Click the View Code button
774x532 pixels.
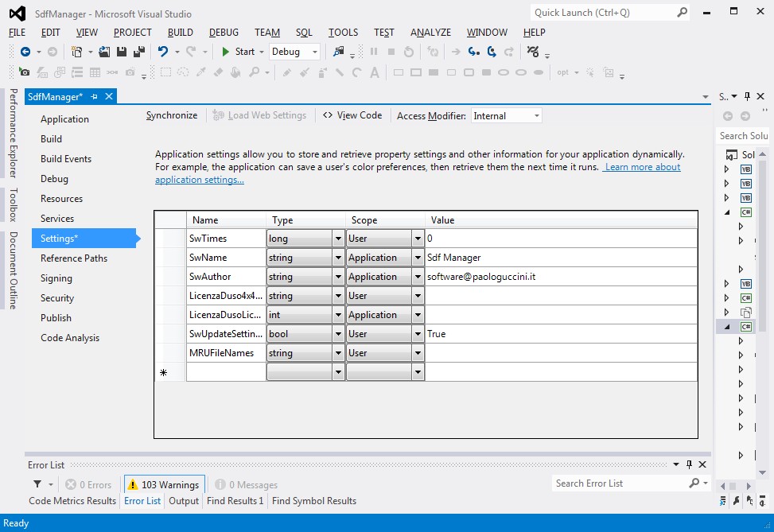pos(352,115)
